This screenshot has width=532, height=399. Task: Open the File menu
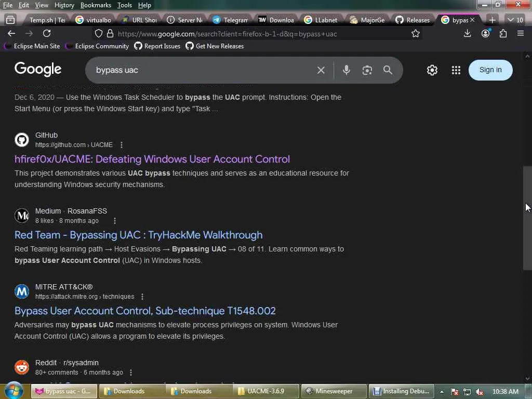tap(7, 5)
